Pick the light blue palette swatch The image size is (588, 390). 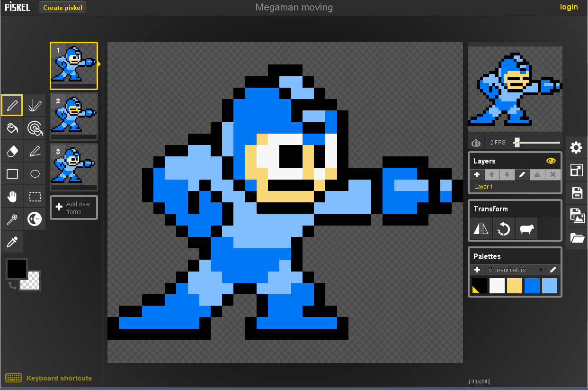pyautogui.click(x=550, y=286)
